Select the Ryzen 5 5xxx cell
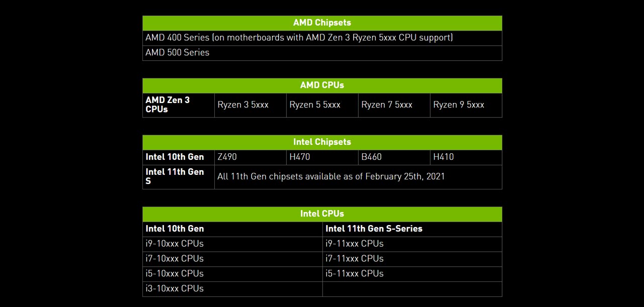The image size is (644, 307). click(x=315, y=105)
